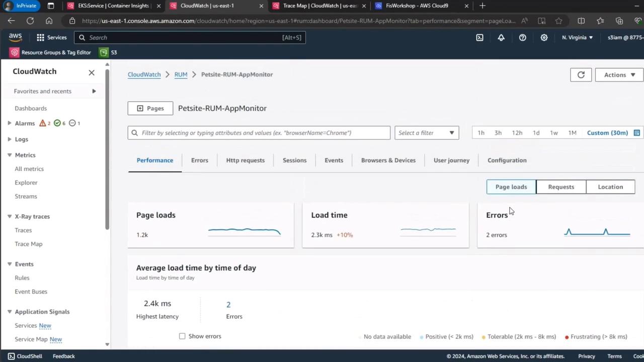This screenshot has width=644, height=362.
Task: Open AWS CloudShell icon in top bar
Action: [479, 38]
